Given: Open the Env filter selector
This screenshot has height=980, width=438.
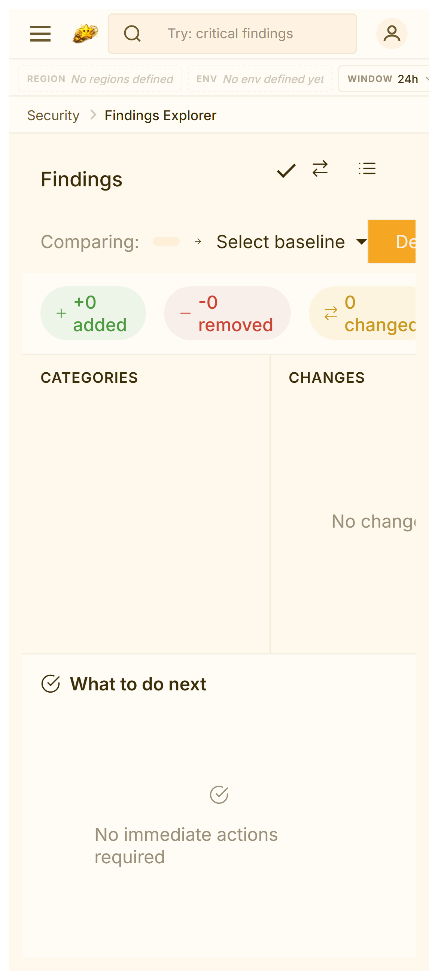Looking at the screenshot, I should [x=259, y=79].
